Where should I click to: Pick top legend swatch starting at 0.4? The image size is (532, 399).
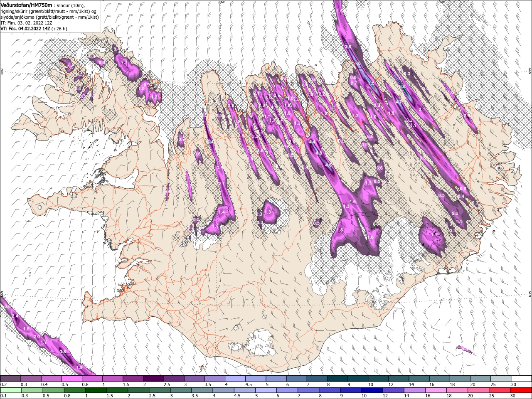coord(51,379)
